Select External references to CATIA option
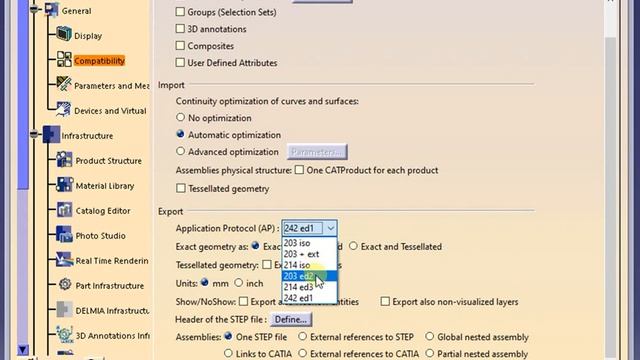Image resolution: width=640 pixels, height=360 pixels. click(302, 353)
